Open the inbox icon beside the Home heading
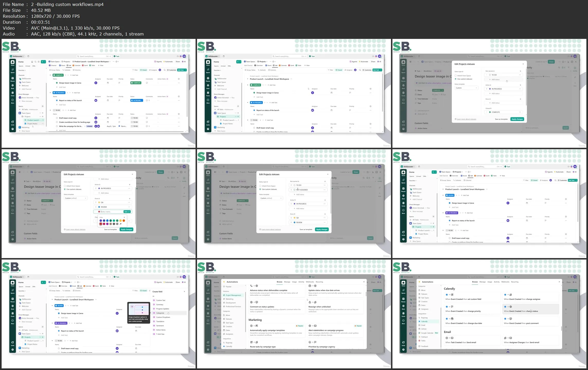Viewport: 588px width, 370px height. click(32, 62)
